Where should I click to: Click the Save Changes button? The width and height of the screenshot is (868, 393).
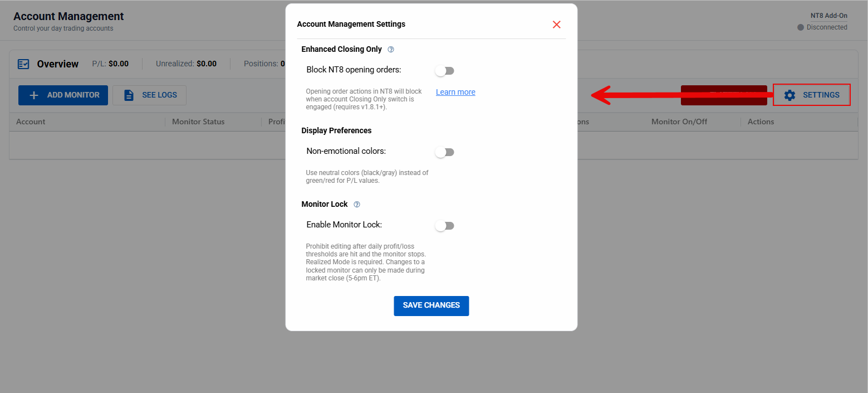[x=431, y=305]
